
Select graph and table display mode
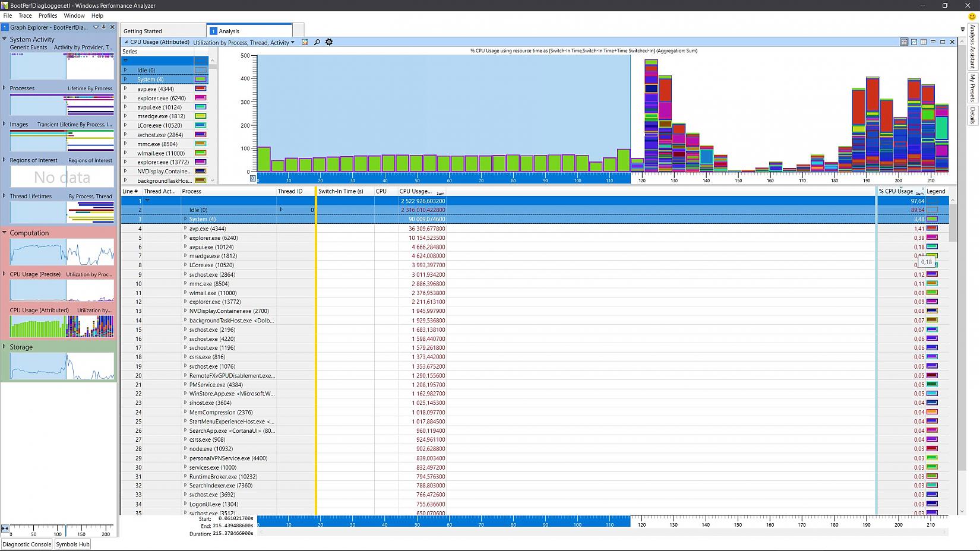pyautogui.click(x=904, y=42)
